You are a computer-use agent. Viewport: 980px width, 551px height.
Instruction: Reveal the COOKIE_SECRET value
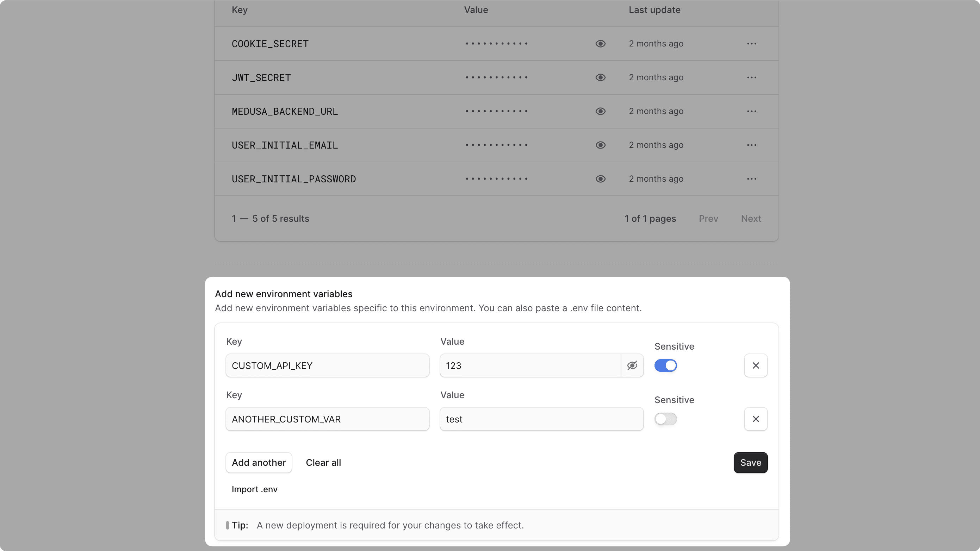pos(600,43)
